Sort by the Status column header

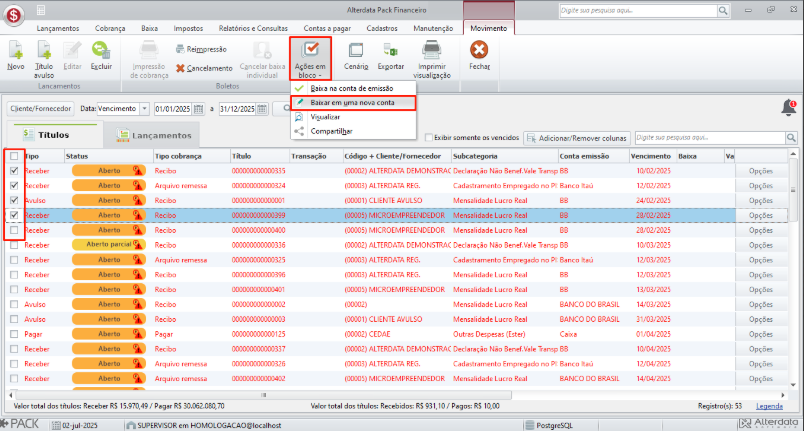[x=109, y=156]
